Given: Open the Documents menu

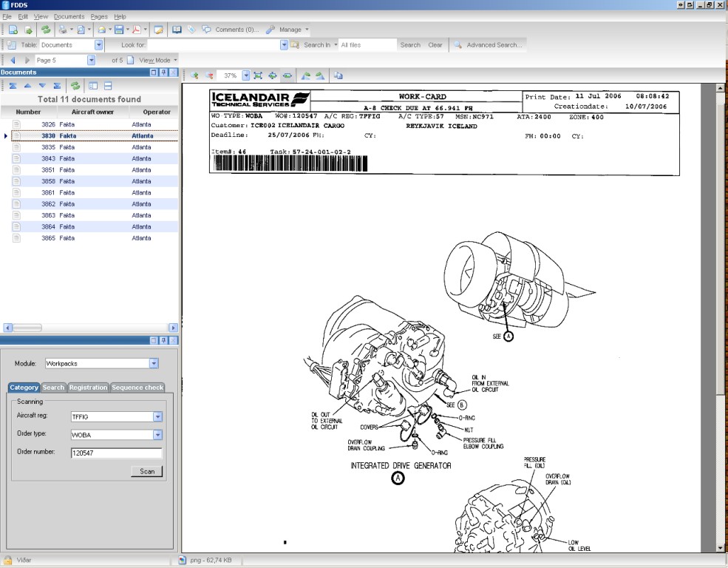Looking at the screenshot, I should [x=69, y=16].
